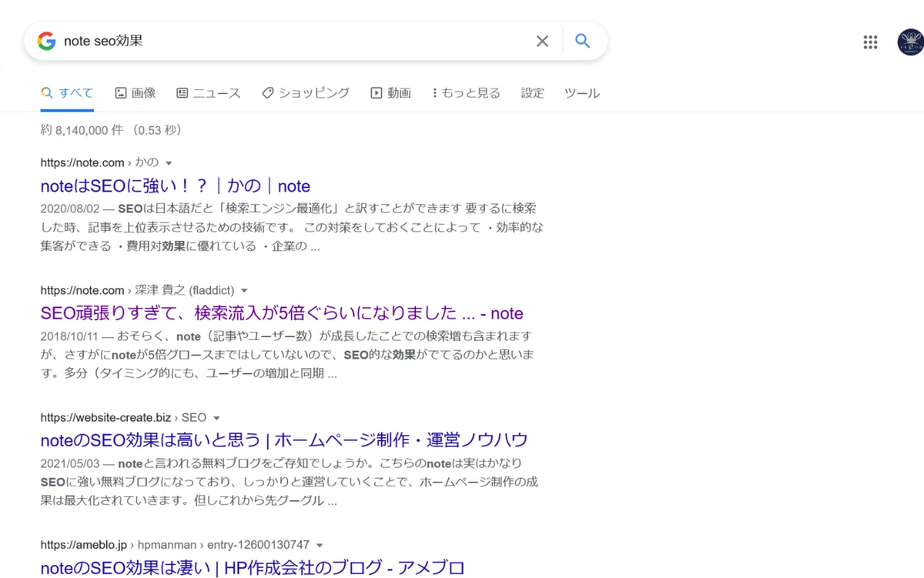Open the Google apps grid

[x=870, y=42]
